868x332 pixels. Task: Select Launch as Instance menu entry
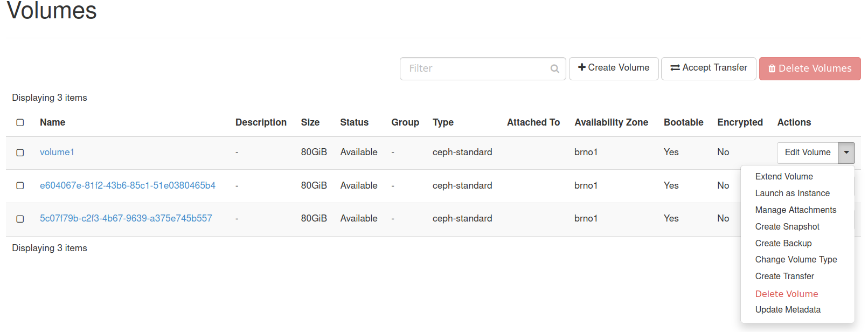pos(792,193)
